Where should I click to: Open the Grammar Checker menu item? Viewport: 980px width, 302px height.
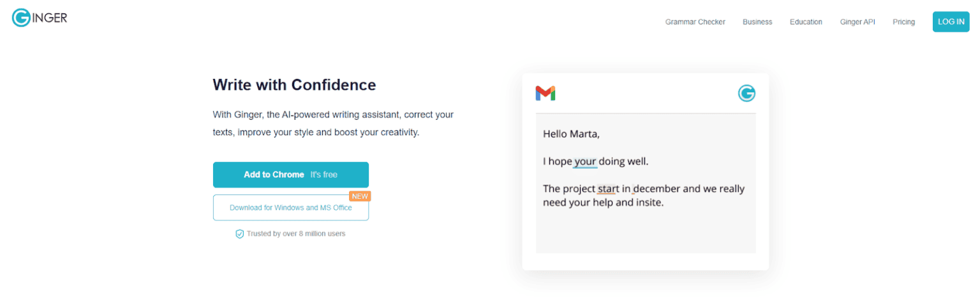click(695, 22)
